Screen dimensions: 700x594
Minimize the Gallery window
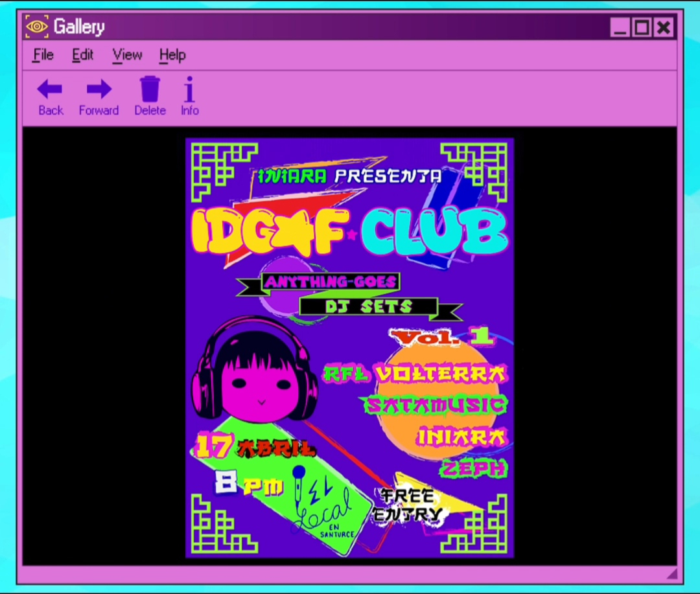620,28
